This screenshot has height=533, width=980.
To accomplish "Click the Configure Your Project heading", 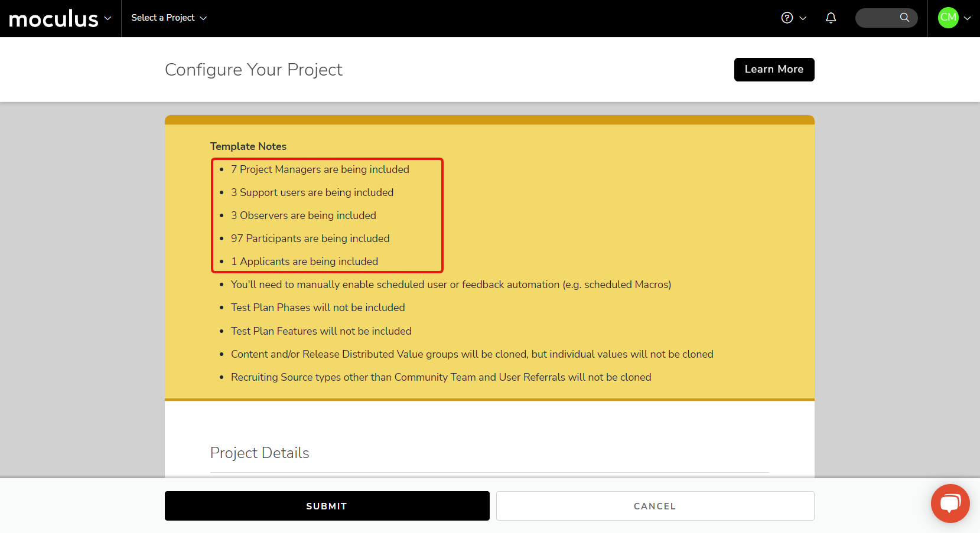I will [253, 70].
